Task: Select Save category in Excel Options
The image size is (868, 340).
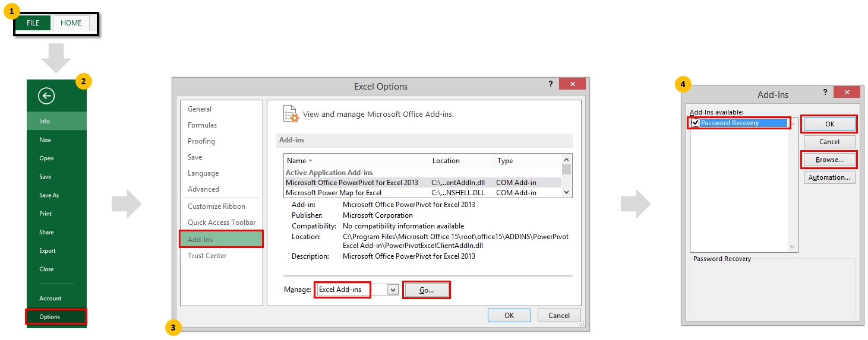Action: click(x=221, y=157)
